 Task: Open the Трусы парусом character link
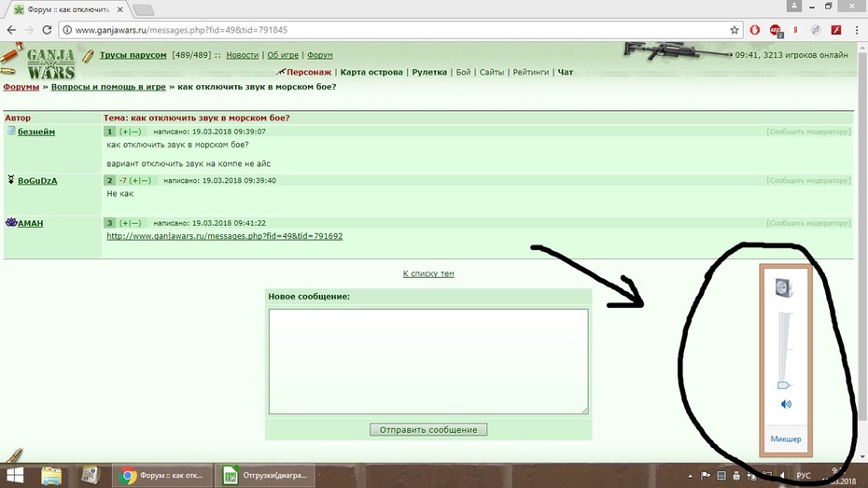[x=133, y=55]
